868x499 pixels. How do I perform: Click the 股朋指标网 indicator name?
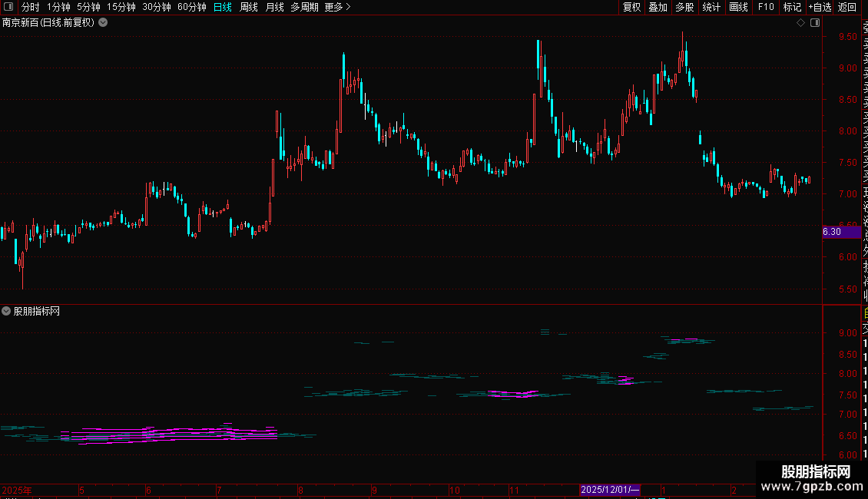click(37, 312)
